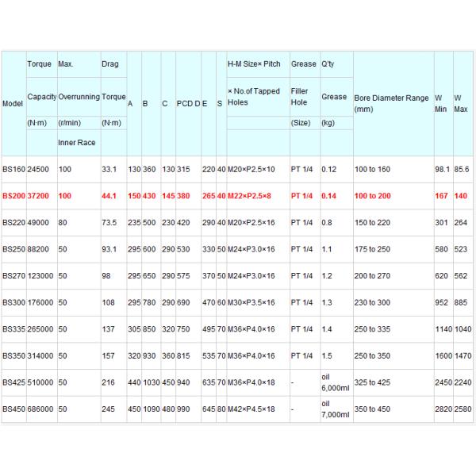Click the W Max column header
476x476 pixels.
coord(463,103)
